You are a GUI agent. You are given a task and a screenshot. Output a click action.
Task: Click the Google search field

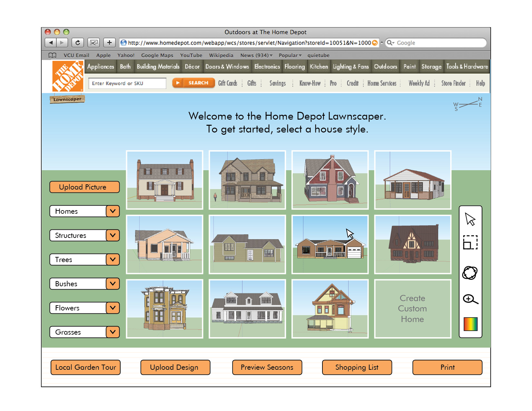pos(436,43)
